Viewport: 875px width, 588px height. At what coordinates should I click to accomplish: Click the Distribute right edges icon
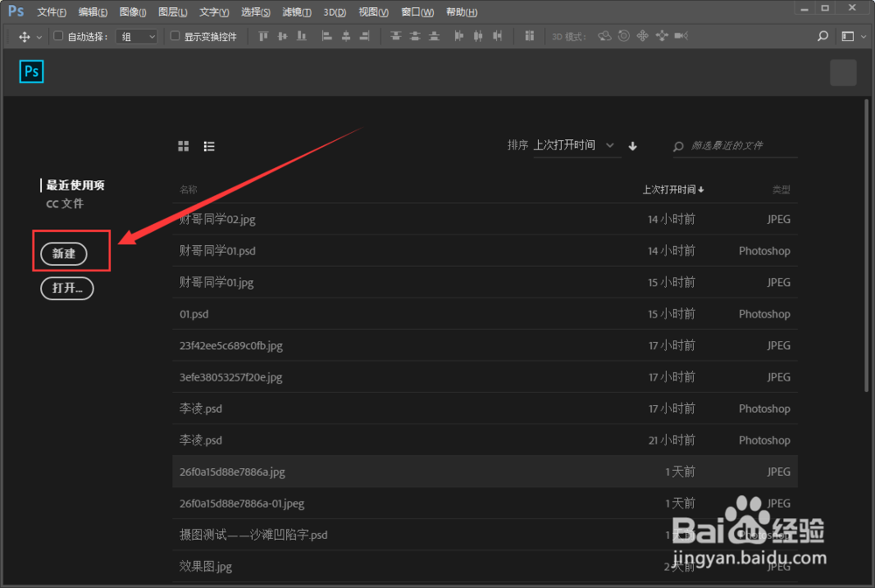pos(497,36)
